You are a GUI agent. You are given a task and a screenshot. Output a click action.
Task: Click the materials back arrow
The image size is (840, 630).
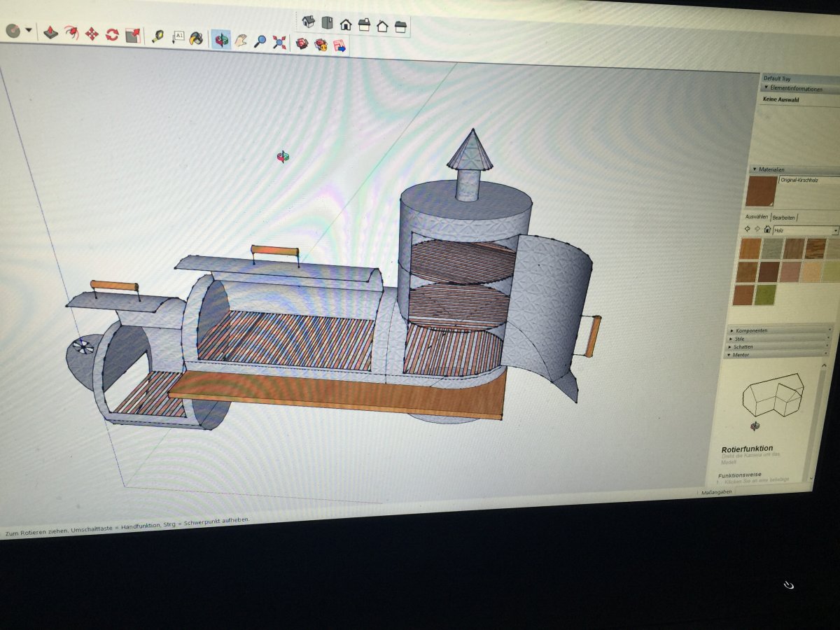(x=747, y=228)
